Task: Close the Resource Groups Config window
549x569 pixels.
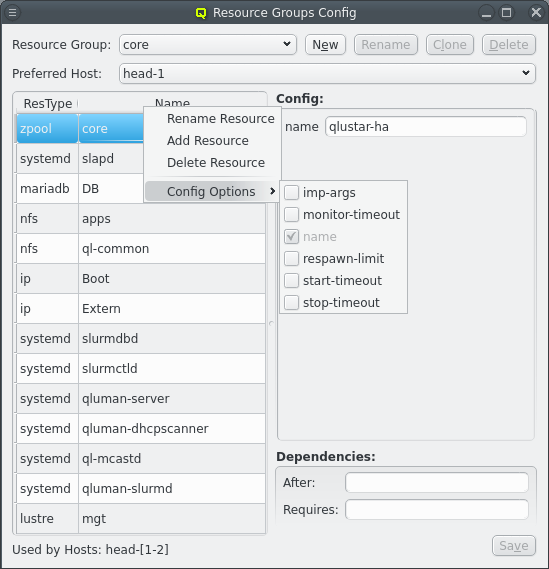Action: pyautogui.click(x=536, y=13)
